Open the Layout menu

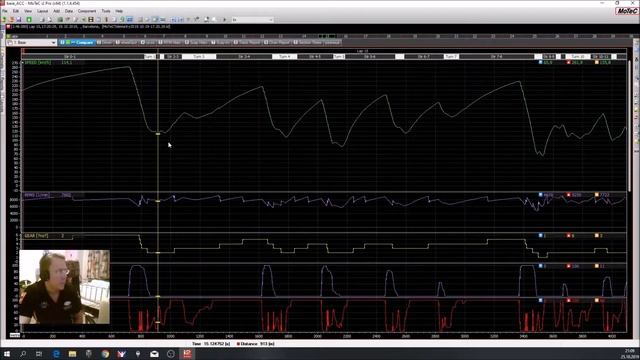42,11
